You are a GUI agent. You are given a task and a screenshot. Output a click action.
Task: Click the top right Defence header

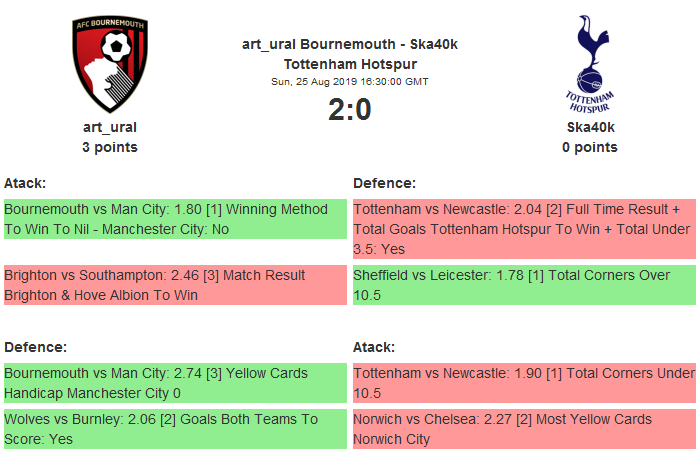(x=384, y=183)
